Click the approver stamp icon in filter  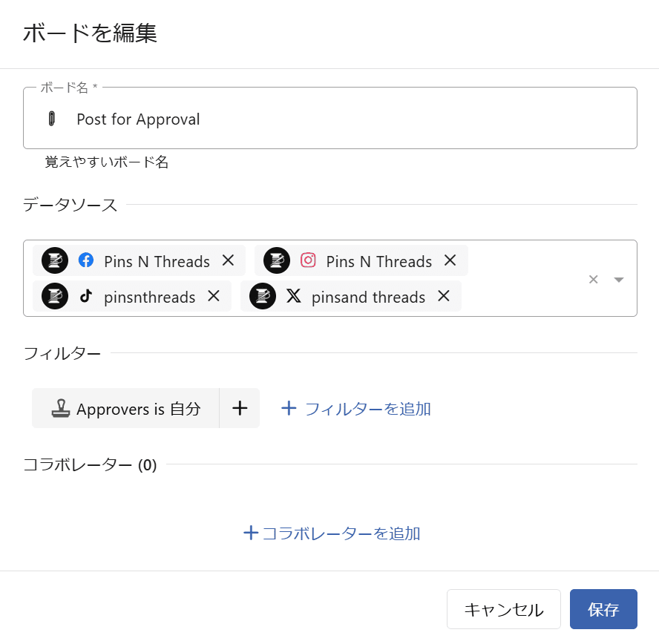coord(61,408)
